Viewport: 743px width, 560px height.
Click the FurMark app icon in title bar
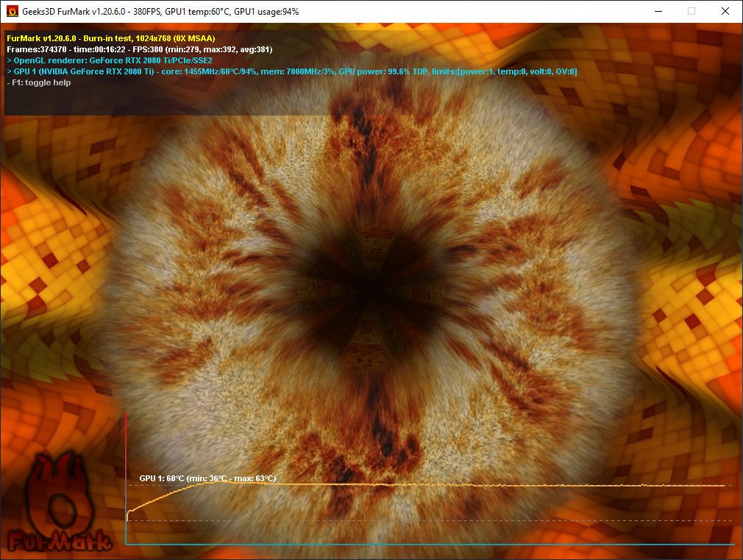click(12, 11)
